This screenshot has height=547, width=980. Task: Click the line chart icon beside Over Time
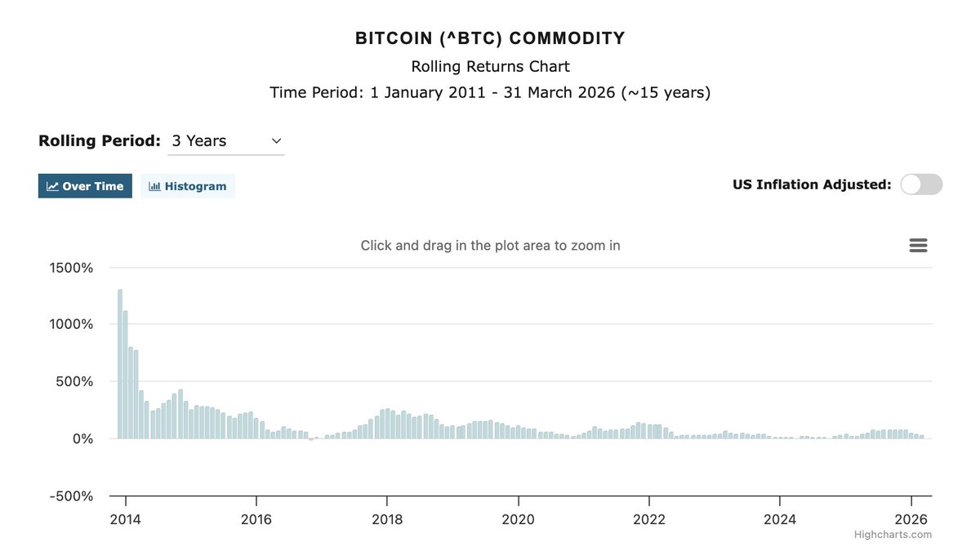52,186
